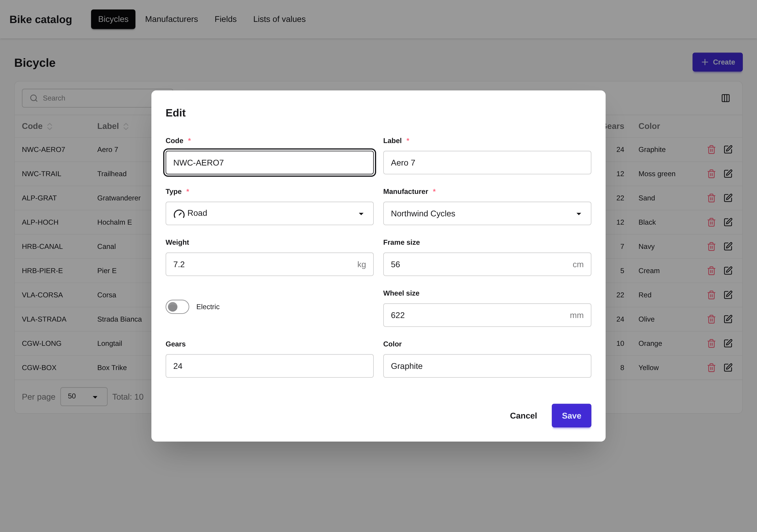Open the Lists of values tab
The image size is (757, 532).
click(x=279, y=19)
